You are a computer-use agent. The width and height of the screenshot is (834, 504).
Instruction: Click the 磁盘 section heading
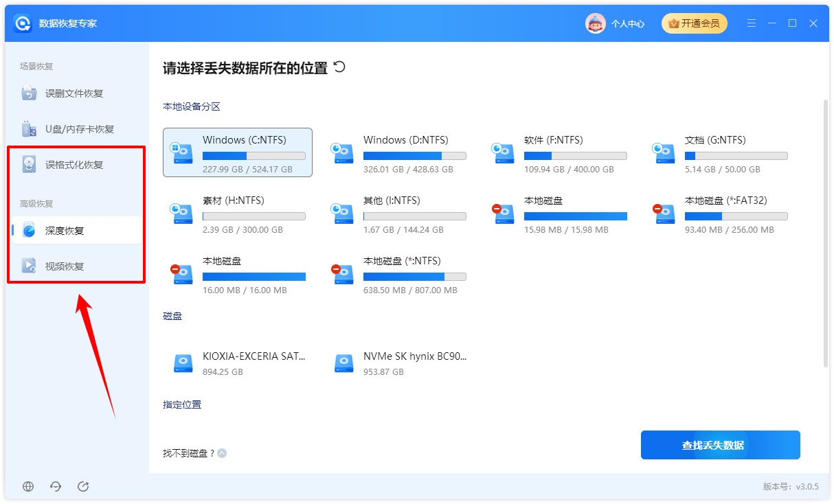[172, 316]
